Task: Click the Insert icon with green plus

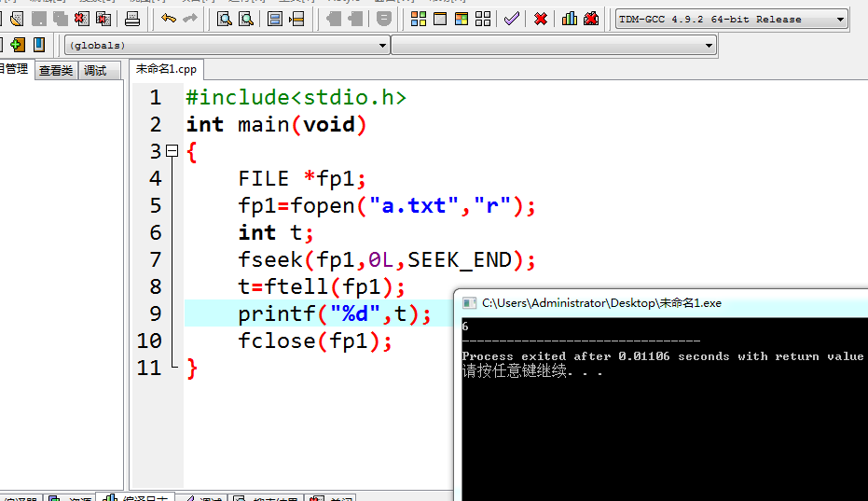Action: (x=18, y=45)
